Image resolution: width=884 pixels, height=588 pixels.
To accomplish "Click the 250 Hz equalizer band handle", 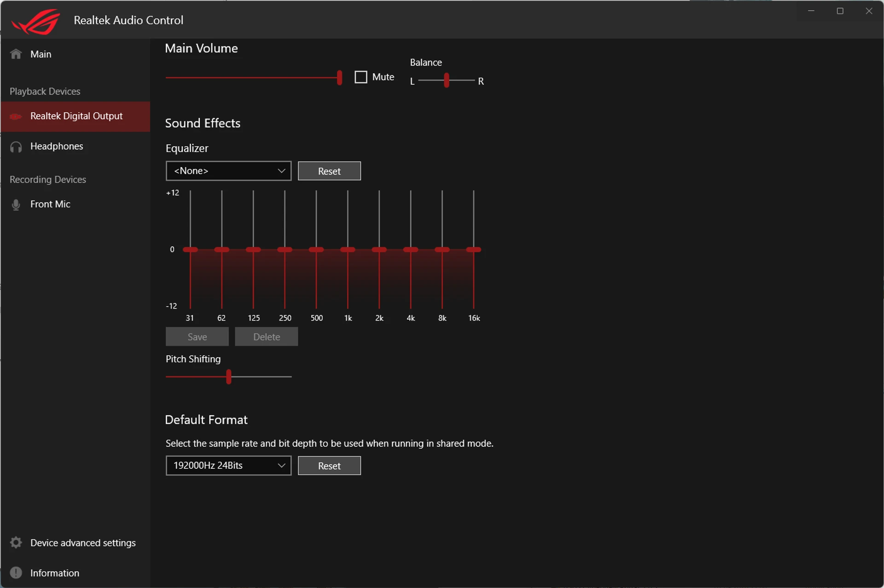I will (x=285, y=250).
